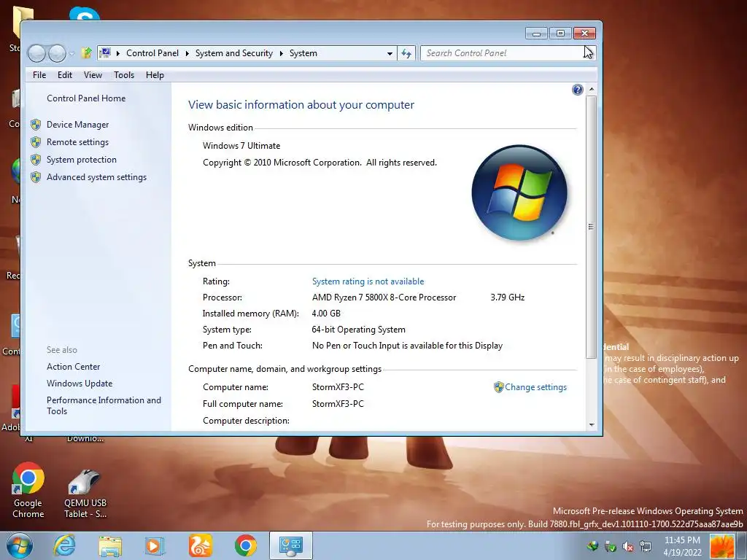Open the Start menu orb
Screen dimensions: 747x560
click(19, 545)
